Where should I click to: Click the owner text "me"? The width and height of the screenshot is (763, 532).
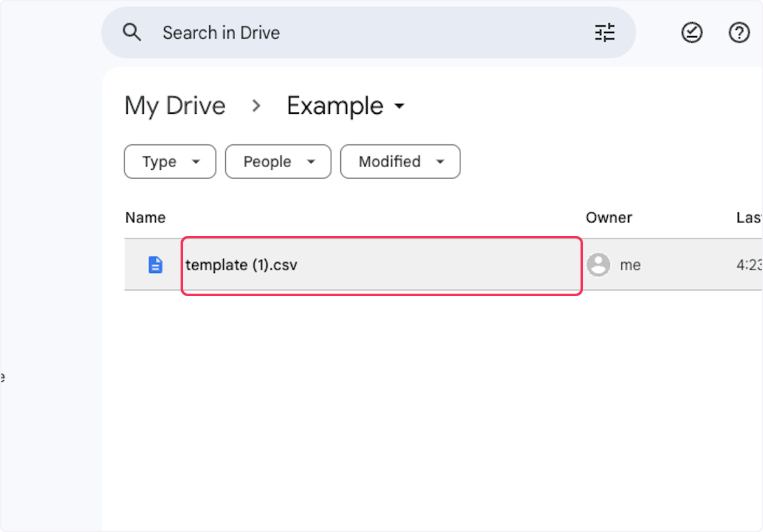coord(630,265)
